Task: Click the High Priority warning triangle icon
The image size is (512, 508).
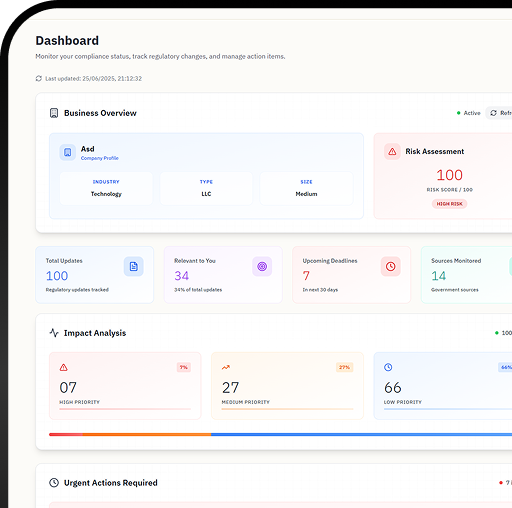Action: coord(64,367)
